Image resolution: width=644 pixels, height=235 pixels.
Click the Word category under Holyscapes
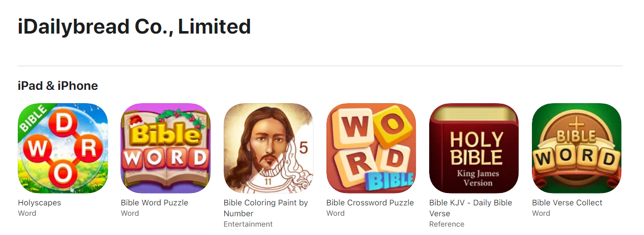point(27,213)
